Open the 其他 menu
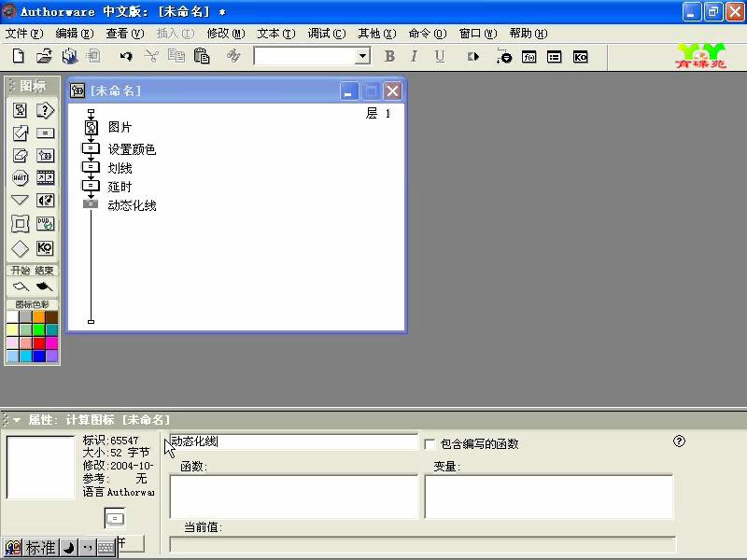Screen dimensions: 747x560 pos(377,34)
